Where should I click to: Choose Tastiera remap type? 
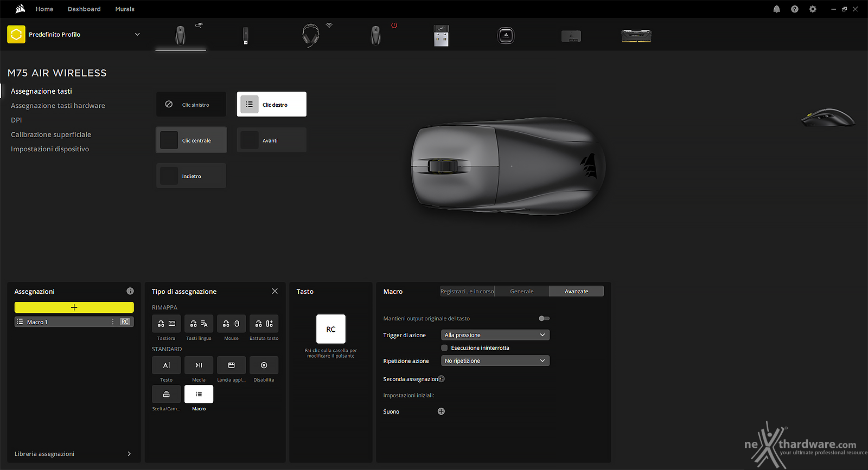(x=166, y=324)
